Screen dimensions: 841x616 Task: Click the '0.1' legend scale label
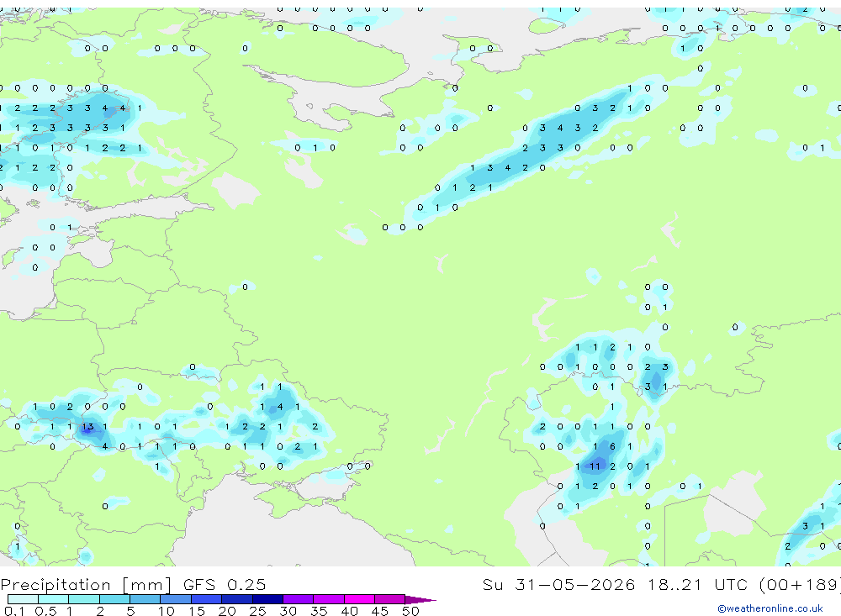coord(13,611)
